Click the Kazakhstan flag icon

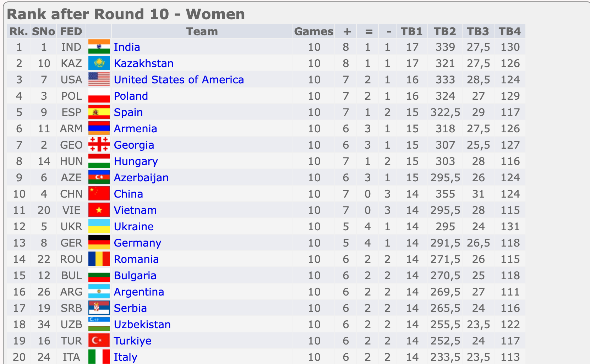99,63
